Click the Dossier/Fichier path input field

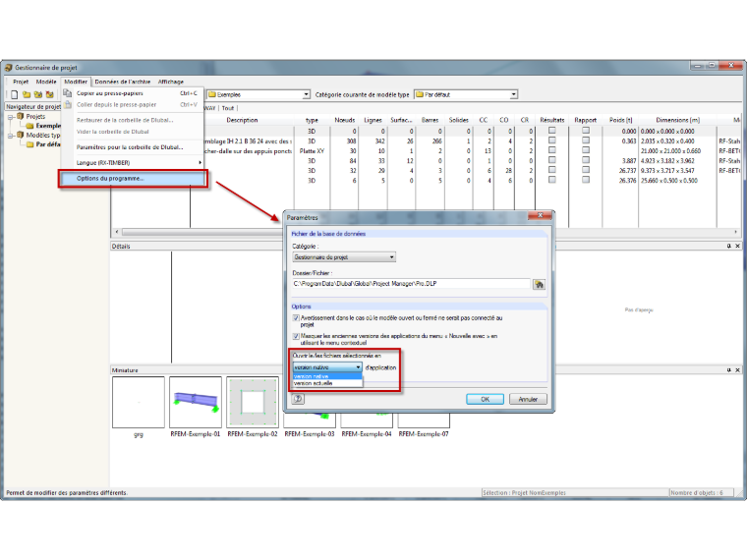tap(411, 284)
